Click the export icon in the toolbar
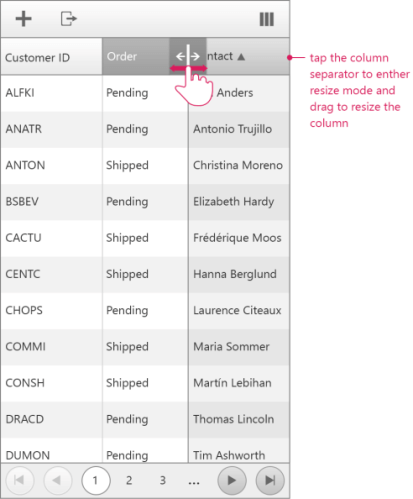This screenshot has height=499, width=413. 69,19
